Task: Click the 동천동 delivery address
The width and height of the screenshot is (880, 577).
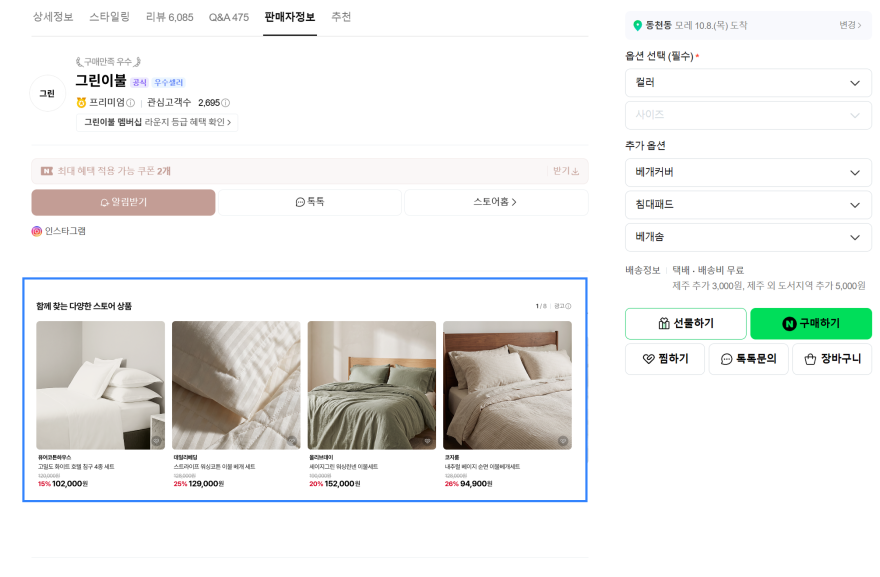Action: click(658, 25)
